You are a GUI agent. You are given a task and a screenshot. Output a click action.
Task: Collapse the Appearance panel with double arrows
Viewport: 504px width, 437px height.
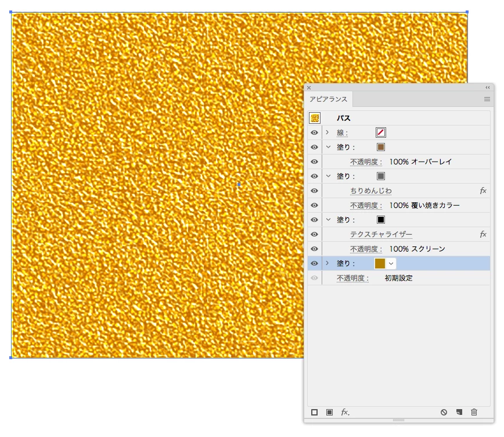pyautogui.click(x=488, y=88)
